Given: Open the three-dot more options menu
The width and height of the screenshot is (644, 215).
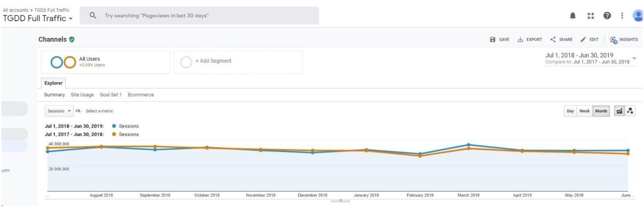Looking at the screenshot, I should point(622,16).
